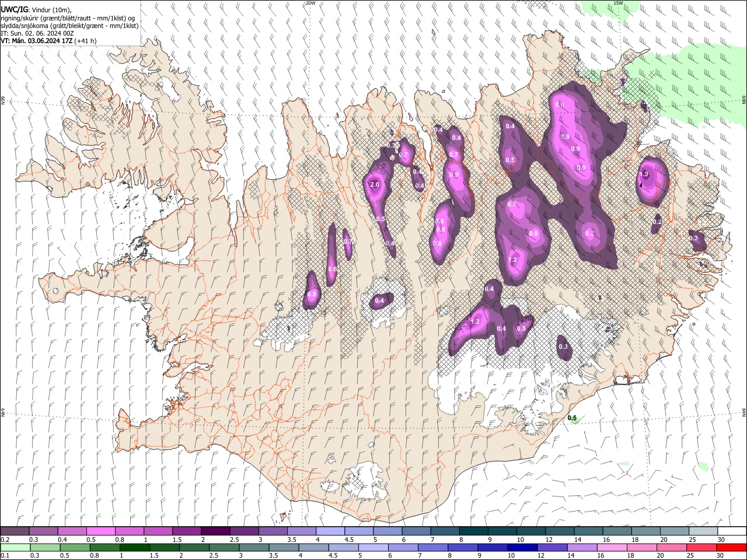Choose the 0.4 orchid swatch in the snow scale
The width and height of the screenshot is (747, 560).
(x=72, y=531)
